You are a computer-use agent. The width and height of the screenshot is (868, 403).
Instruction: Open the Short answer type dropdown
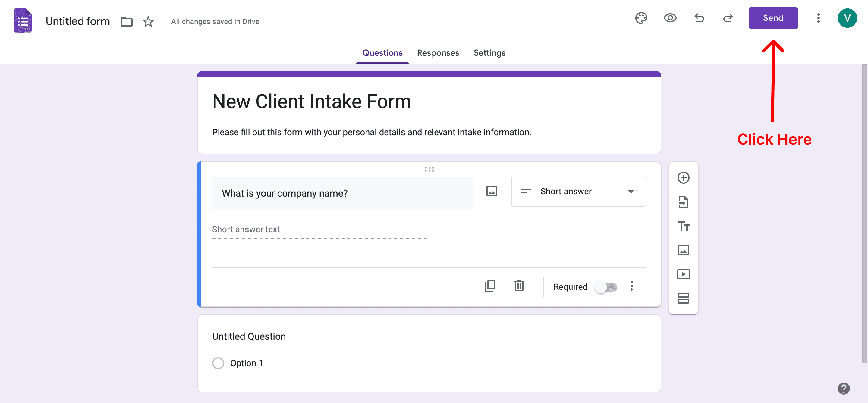tap(578, 192)
